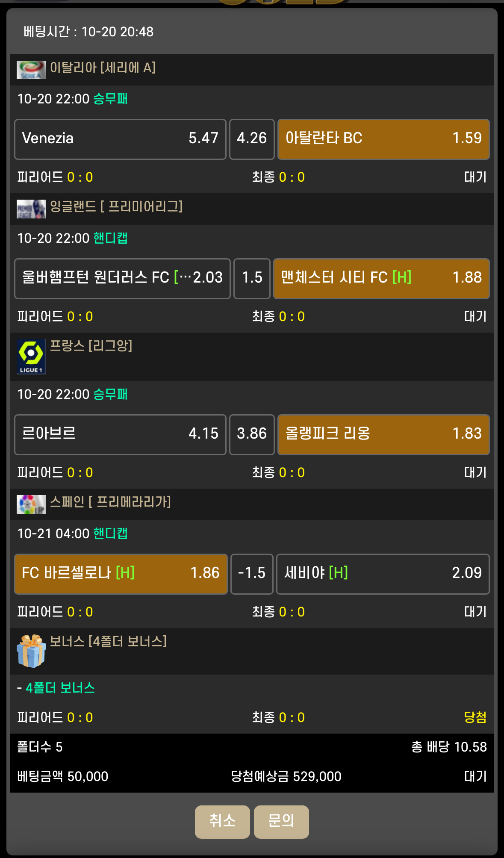The height and width of the screenshot is (858, 504).
Task: Click the Ligue 1 draw odds 3.86
Action: pyautogui.click(x=252, y=434)
